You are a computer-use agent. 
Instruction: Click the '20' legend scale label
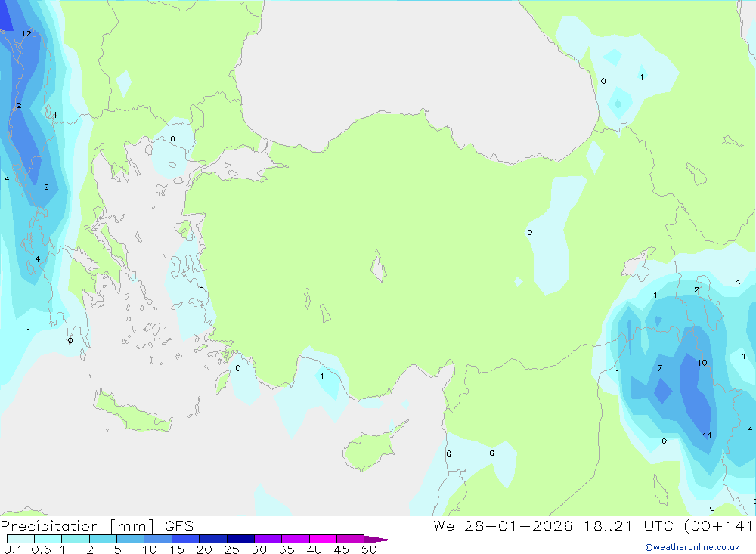(204, 549)
